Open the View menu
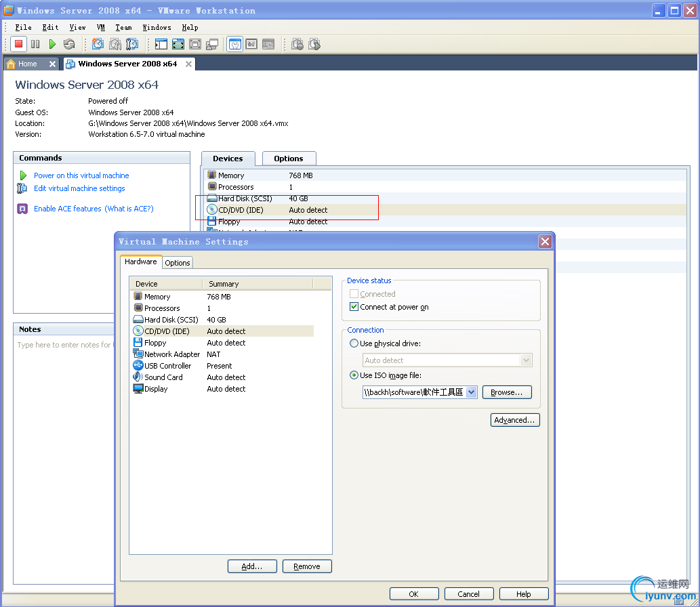This screenshot has width=700, height=607. [x=78, y=27]
